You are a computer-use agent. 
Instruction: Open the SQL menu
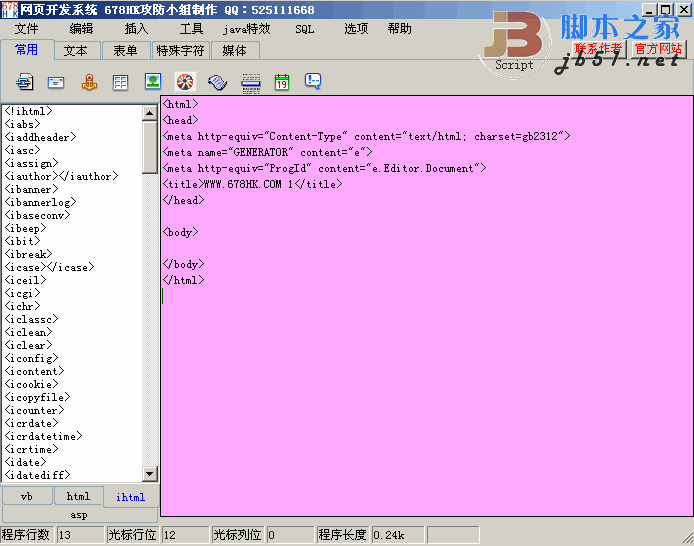[305, 29]
